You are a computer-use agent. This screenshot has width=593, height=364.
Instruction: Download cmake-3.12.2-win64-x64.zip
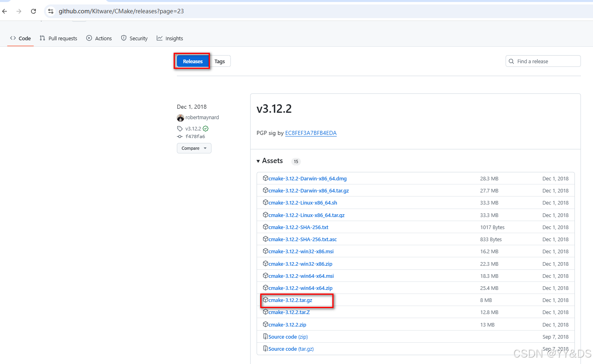pos(301,288)
